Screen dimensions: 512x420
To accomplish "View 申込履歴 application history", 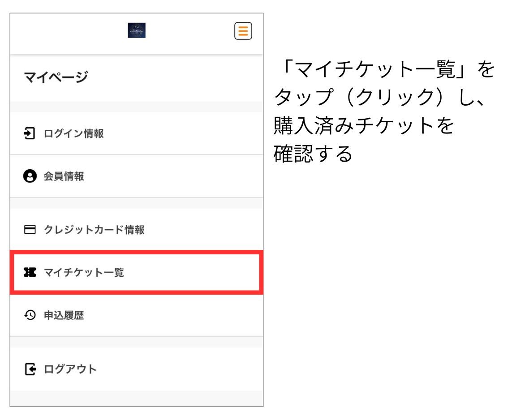I will click(64, 316).
